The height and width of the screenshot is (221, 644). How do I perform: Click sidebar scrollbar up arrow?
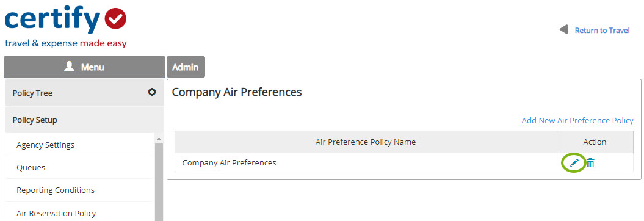point(159,139)
